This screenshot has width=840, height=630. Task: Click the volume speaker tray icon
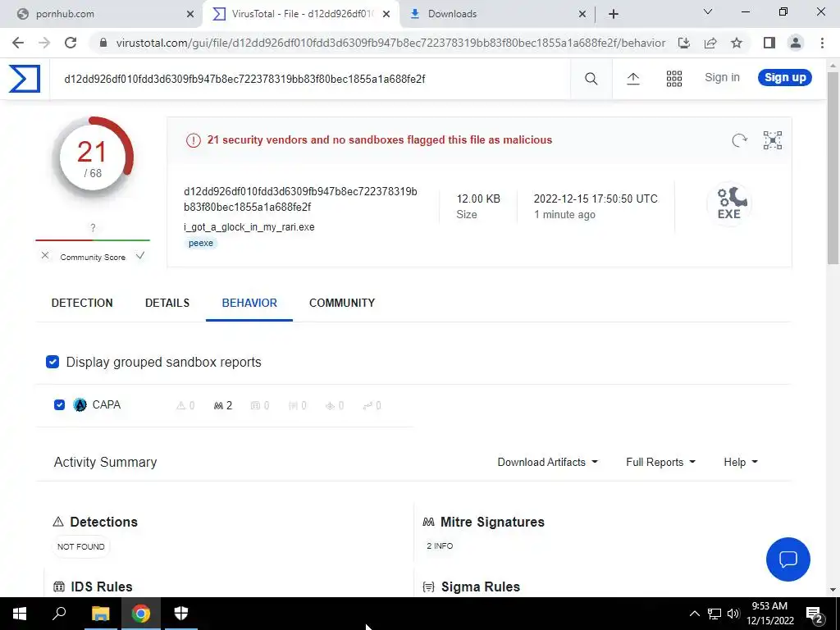pos(733,614)
